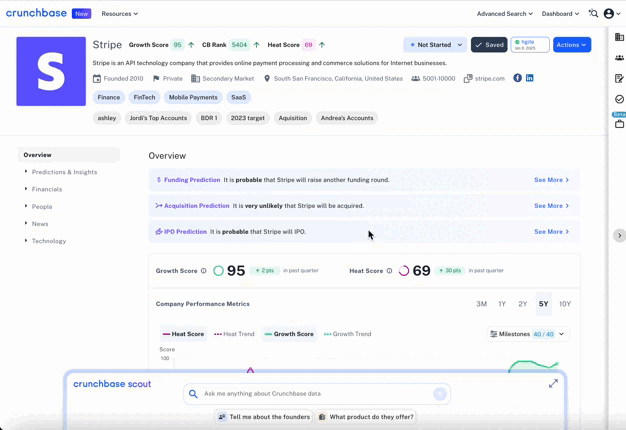Open Stripe's Facebook page icon
Screen dimensions: 626x430
517,78
